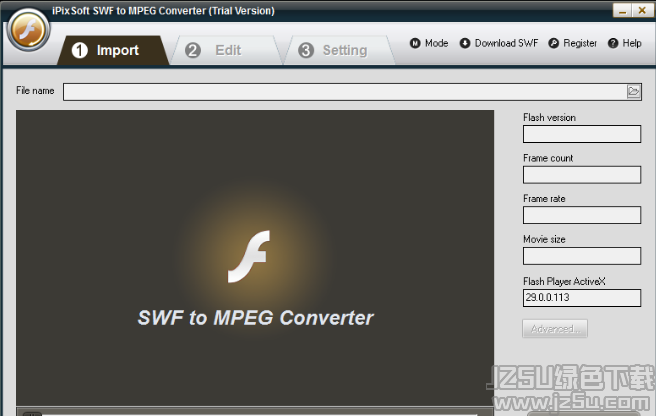Image resolution: width=656 pixels, height=416 pixels.
Task: Click the Flash version label
Action: pos(549,118)
